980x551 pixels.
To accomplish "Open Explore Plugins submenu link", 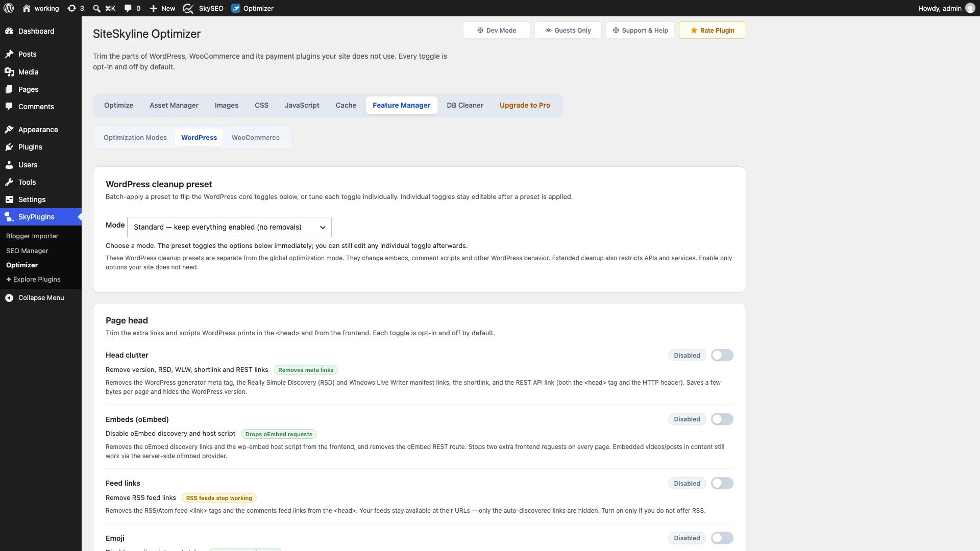I will pos(33,279).
